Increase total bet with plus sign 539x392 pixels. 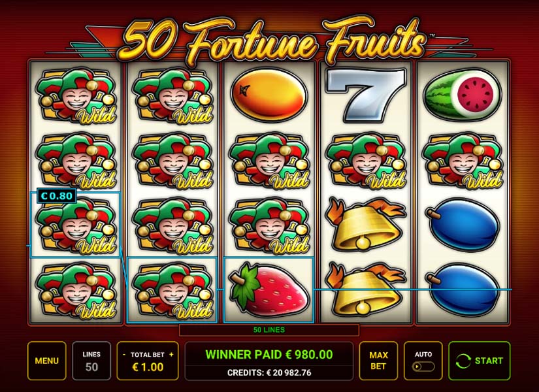(x=172, y=355)
